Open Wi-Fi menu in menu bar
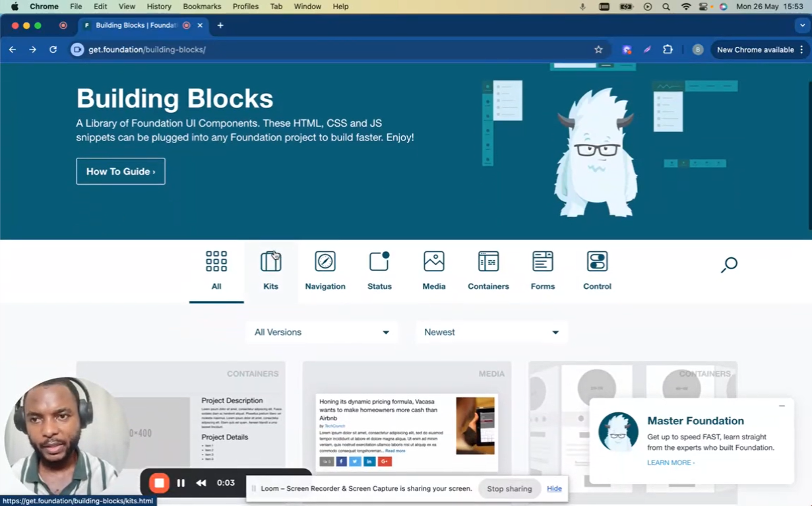 (x=686, y=7)
